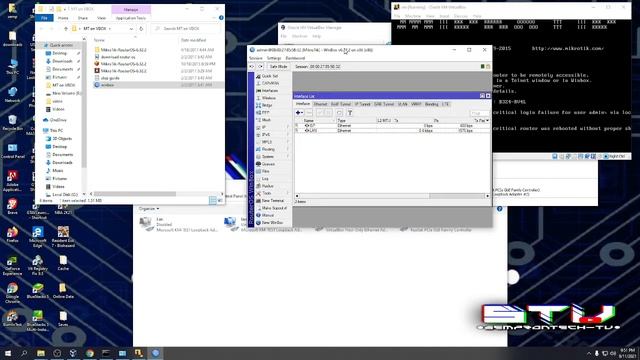This screenshot has height=360, width=640.
Task: Select This PC in Explorer navigation pane
Action: point(56,131)
